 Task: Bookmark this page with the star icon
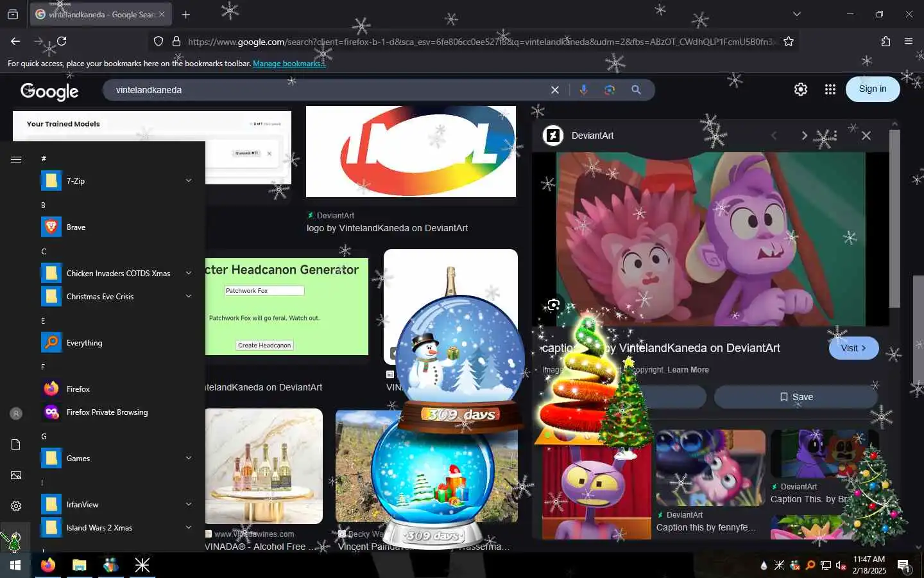[789, 41]
